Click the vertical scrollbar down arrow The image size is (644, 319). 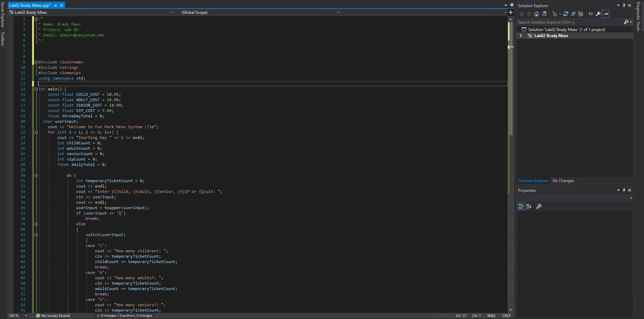click(x=511, y=310)
